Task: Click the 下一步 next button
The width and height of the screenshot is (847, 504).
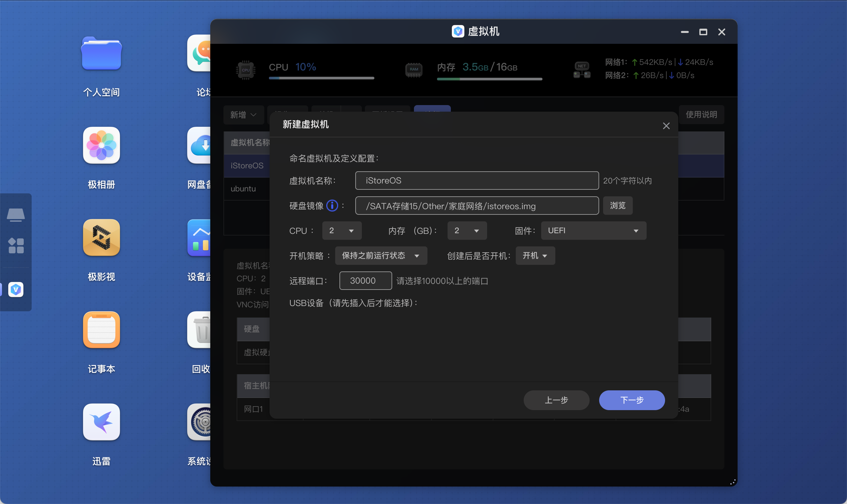Action: 631,400
